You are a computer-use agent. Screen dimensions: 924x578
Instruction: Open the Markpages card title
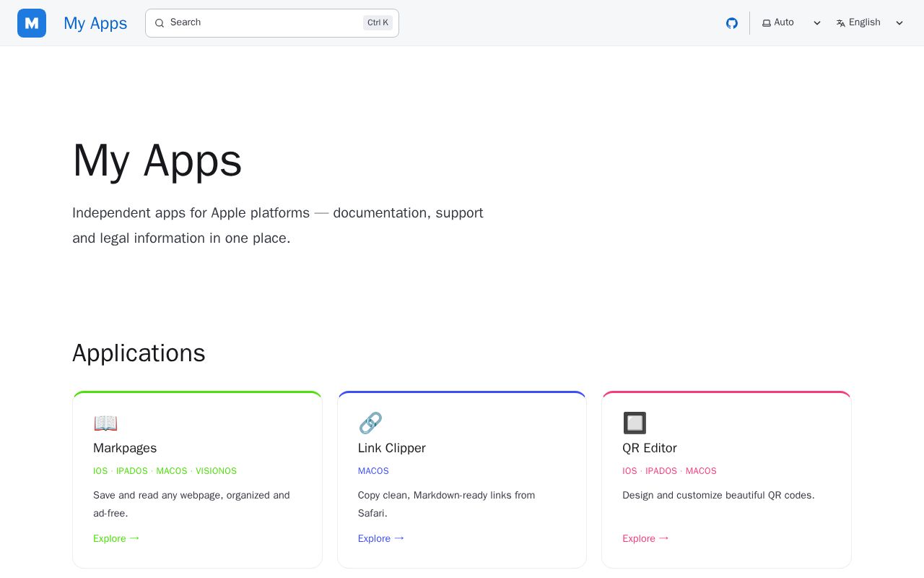125,448
